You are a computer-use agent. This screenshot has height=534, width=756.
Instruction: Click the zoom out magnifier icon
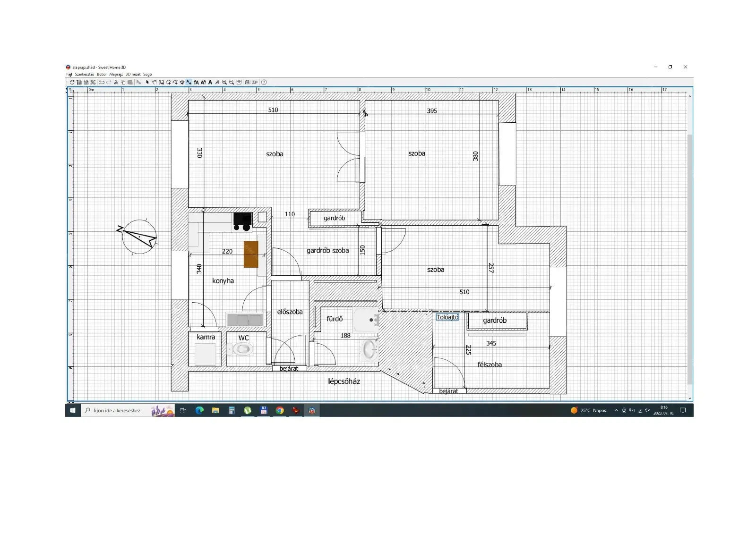(x=232, y=82)
